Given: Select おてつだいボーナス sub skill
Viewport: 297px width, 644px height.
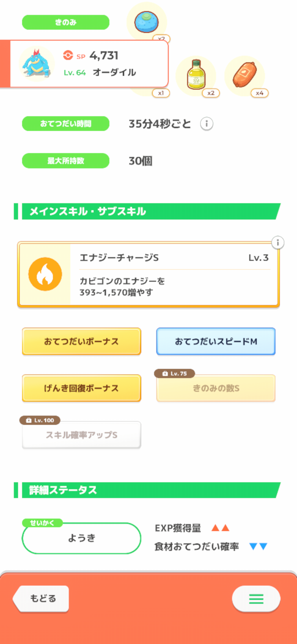Looking at the screenshot, I should tap(81, 342).
